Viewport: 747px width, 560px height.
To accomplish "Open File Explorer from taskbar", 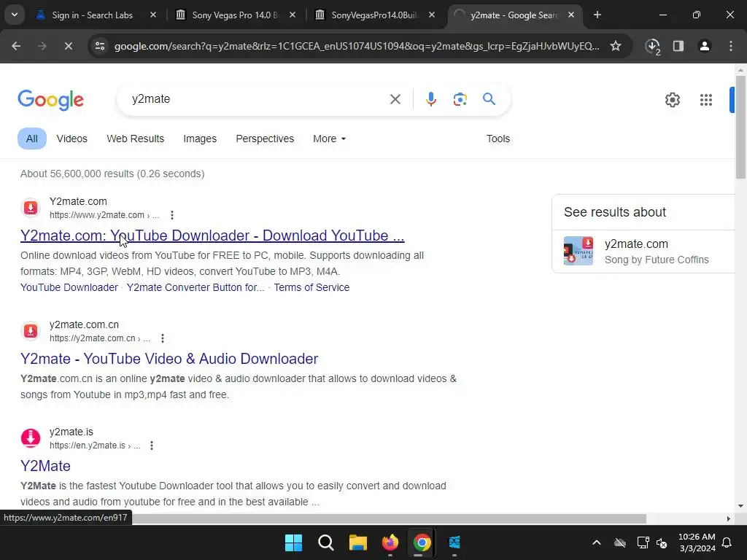I will click(357, 542).
